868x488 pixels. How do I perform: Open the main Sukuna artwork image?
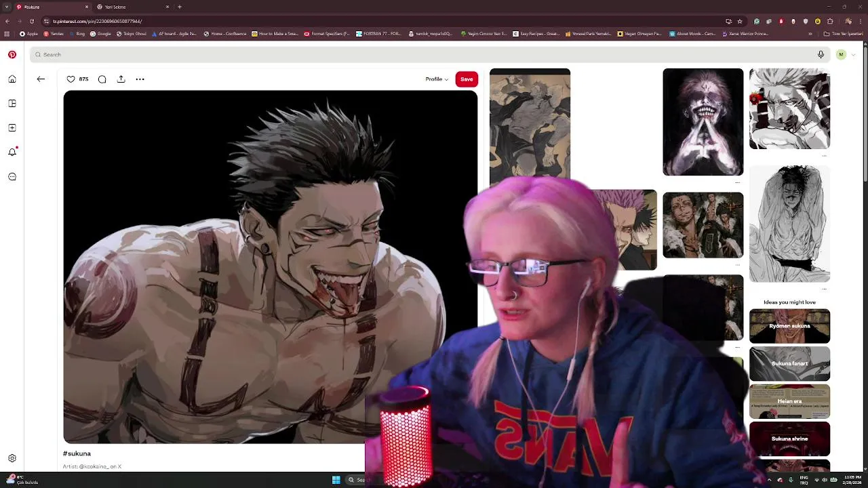click(270, 266)
